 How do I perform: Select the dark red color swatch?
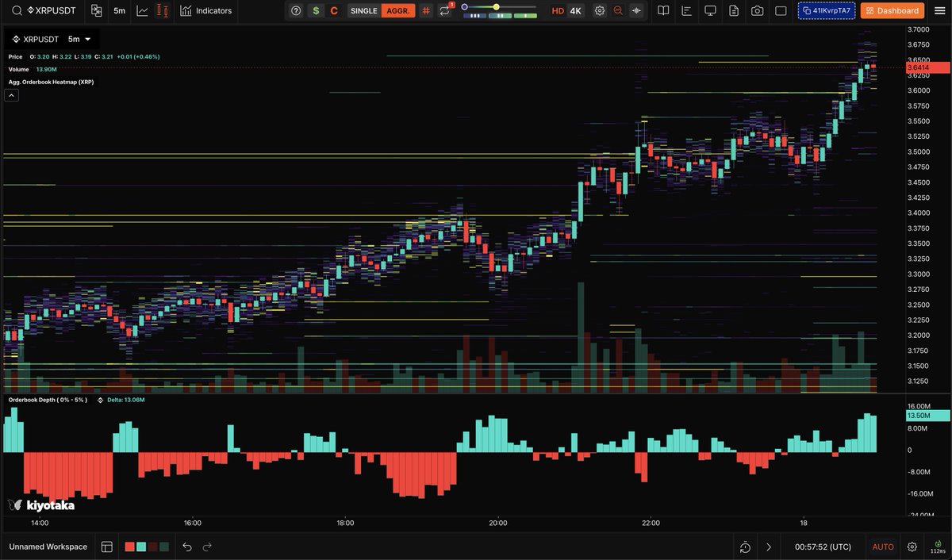pyautogui.click(x=152, y=547)
